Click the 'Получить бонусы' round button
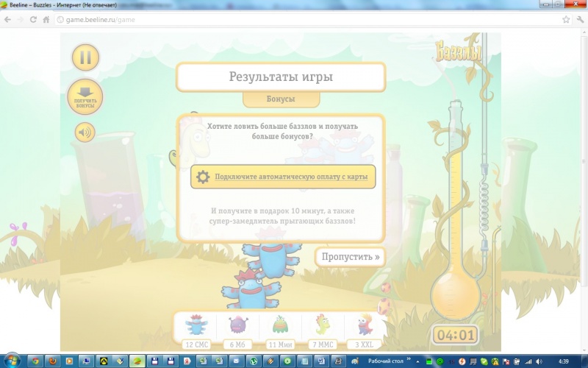 pos(85,96)
